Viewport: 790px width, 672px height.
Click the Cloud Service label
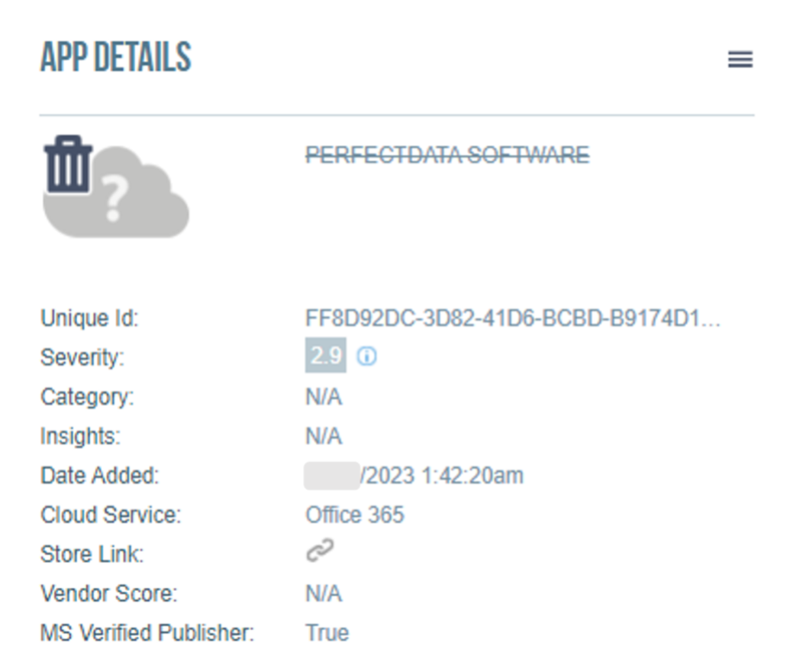(111, 515)
